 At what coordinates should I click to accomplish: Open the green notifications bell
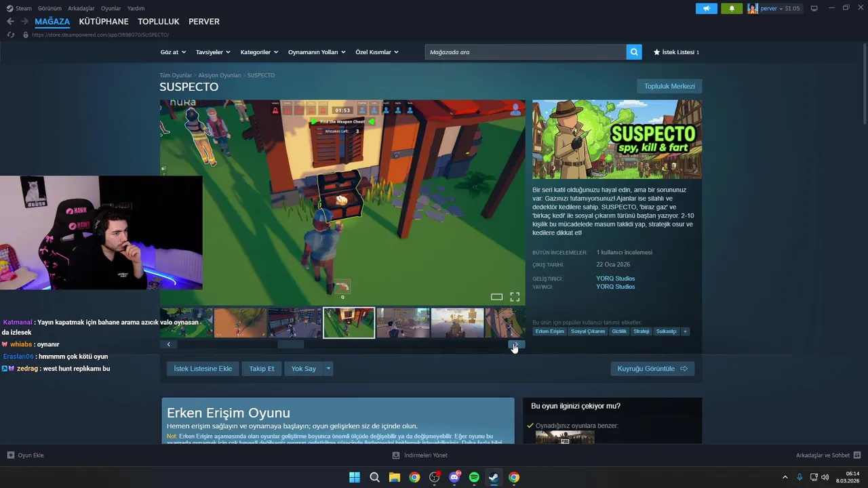point(732,9)
